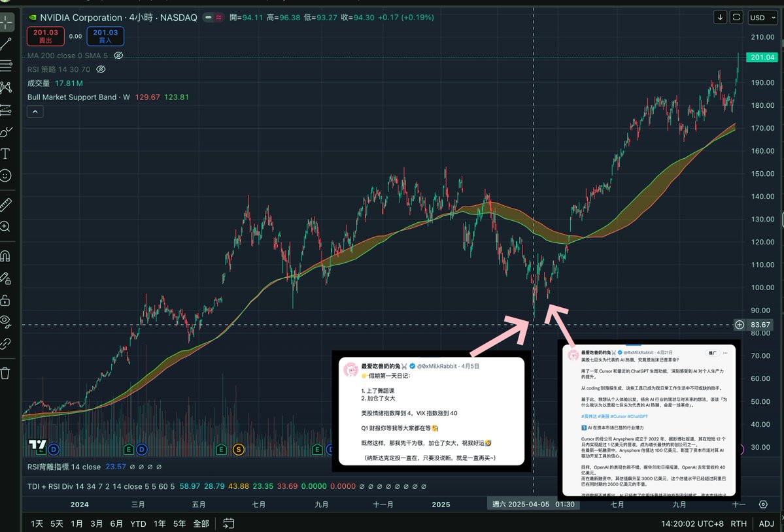Image resolution: width=784 pixels, height=532 pixels.
Task: Click the 2025-04-05 01:30 date label
Action: (533, 504)
